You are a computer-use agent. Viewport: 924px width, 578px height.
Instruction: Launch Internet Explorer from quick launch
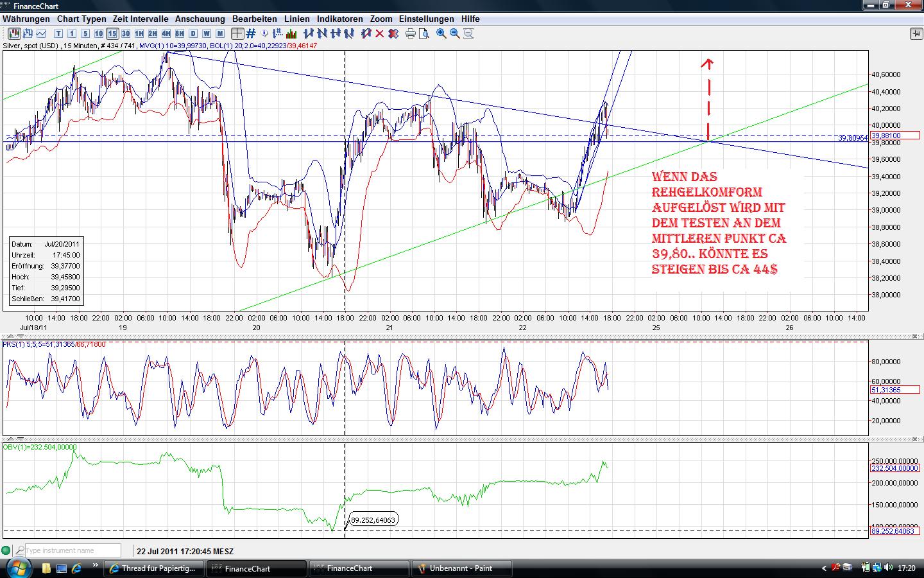click(76, 568)
